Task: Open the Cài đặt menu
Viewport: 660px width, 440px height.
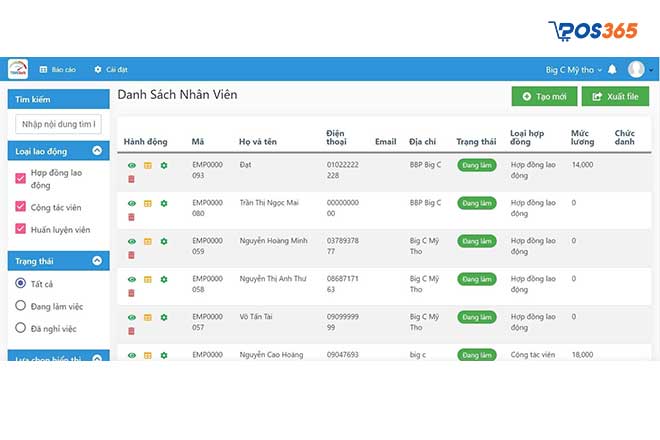Action: pyautogui.click(x=111, y=69)
